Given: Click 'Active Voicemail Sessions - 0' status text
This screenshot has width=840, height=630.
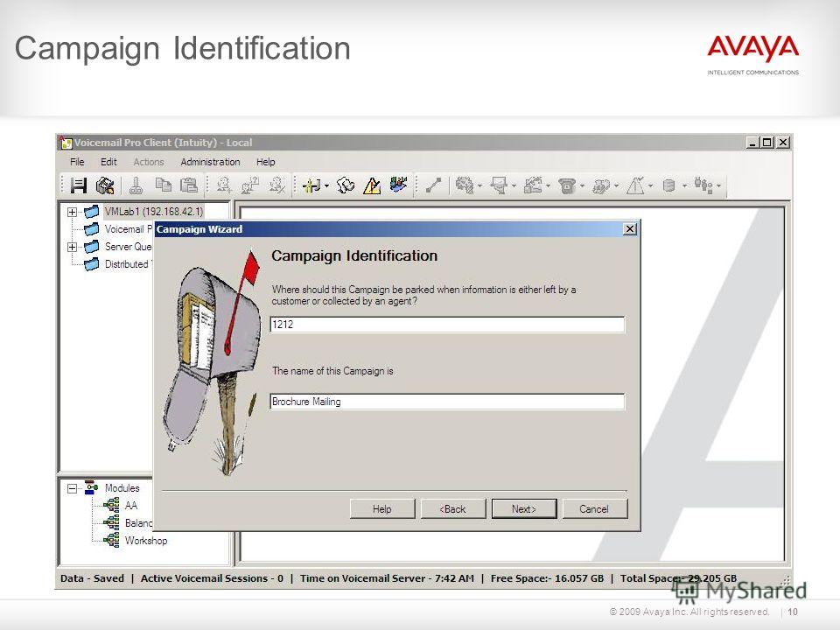Looking at the screenshot, I should (212, 578).
